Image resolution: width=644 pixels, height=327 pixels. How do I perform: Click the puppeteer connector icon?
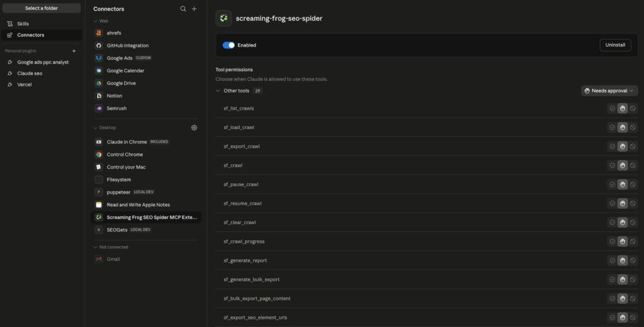(99, 192)
